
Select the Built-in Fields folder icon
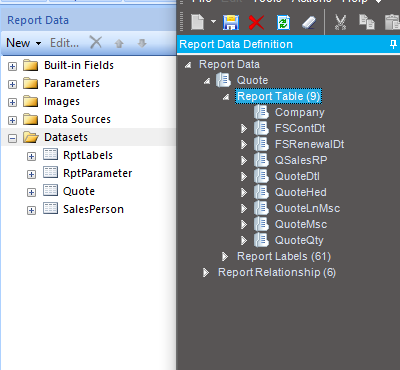(31, 65)
